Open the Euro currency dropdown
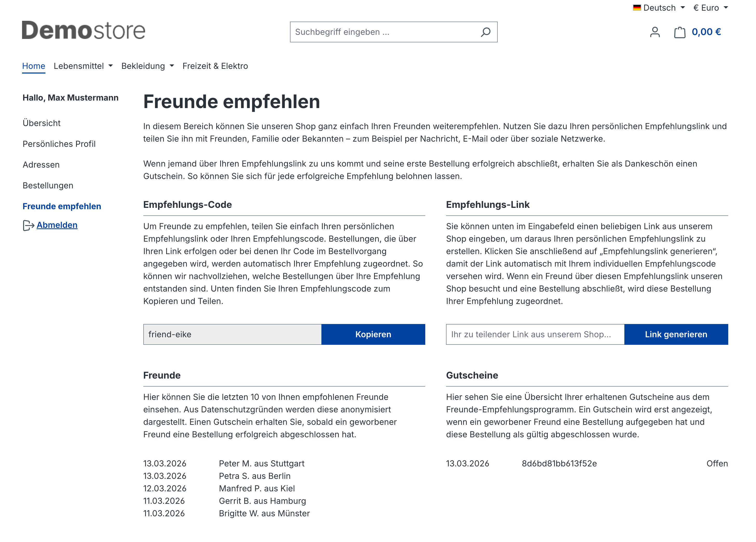The image size is (756, 542). pyautogui.click(x=710, y=8)
